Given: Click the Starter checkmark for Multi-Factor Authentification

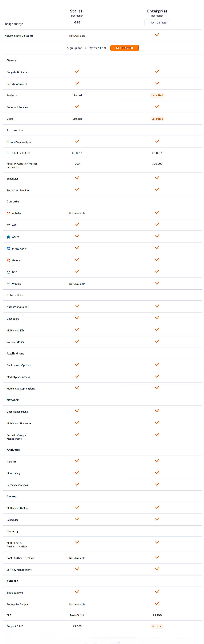Looking at the screenshot, I should point(77,542).
